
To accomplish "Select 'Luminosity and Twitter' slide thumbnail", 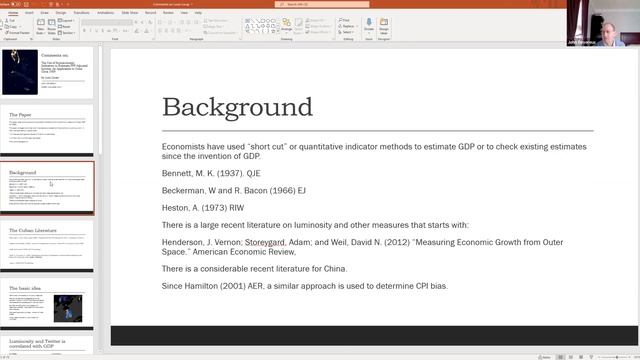I will (47, 344).
